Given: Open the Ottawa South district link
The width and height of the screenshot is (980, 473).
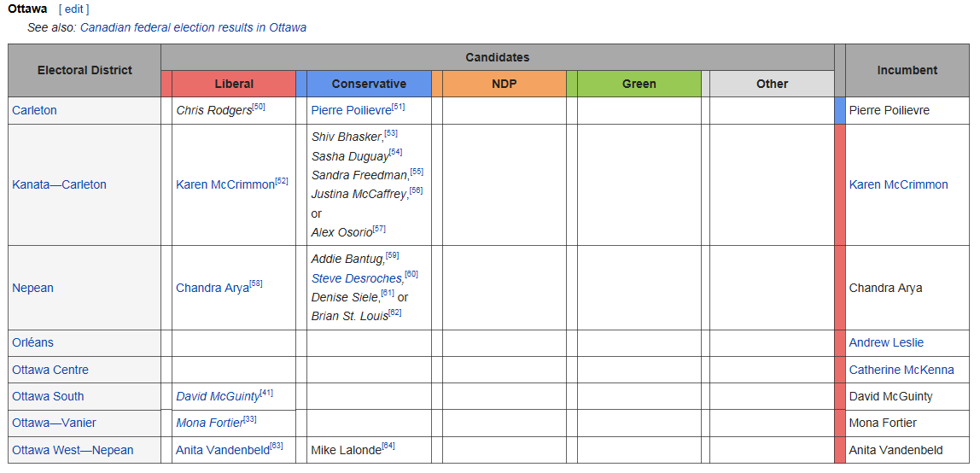Looking at the screenshot, I should (x=48, y=396).
